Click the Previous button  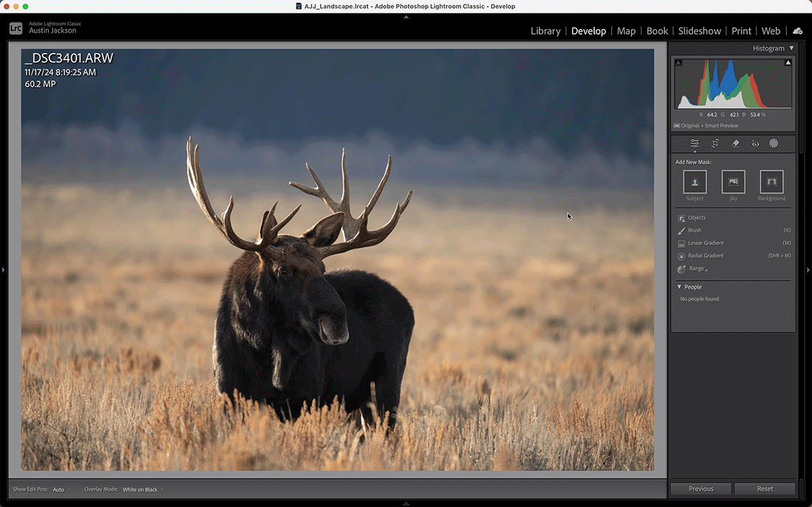click(701, 489)
